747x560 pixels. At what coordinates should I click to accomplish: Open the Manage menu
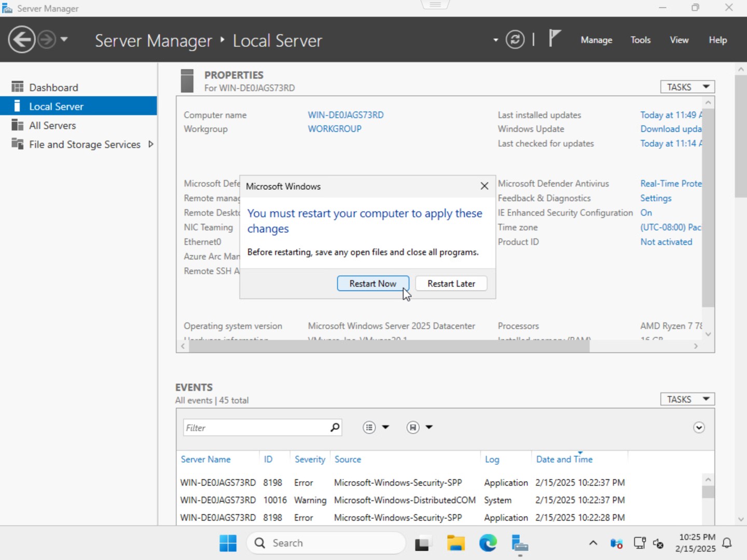click(597, 40)
